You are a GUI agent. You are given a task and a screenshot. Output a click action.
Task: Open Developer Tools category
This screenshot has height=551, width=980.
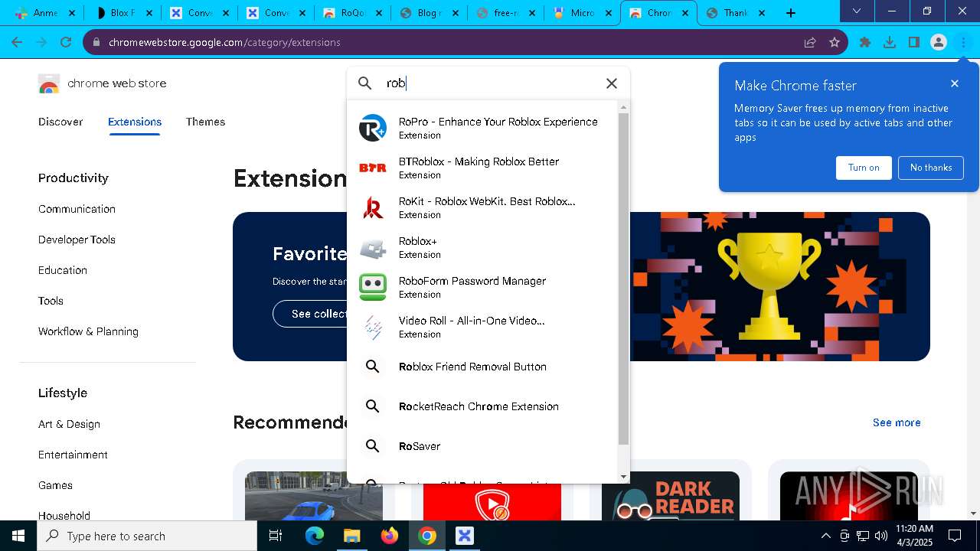tap(77, 240)
